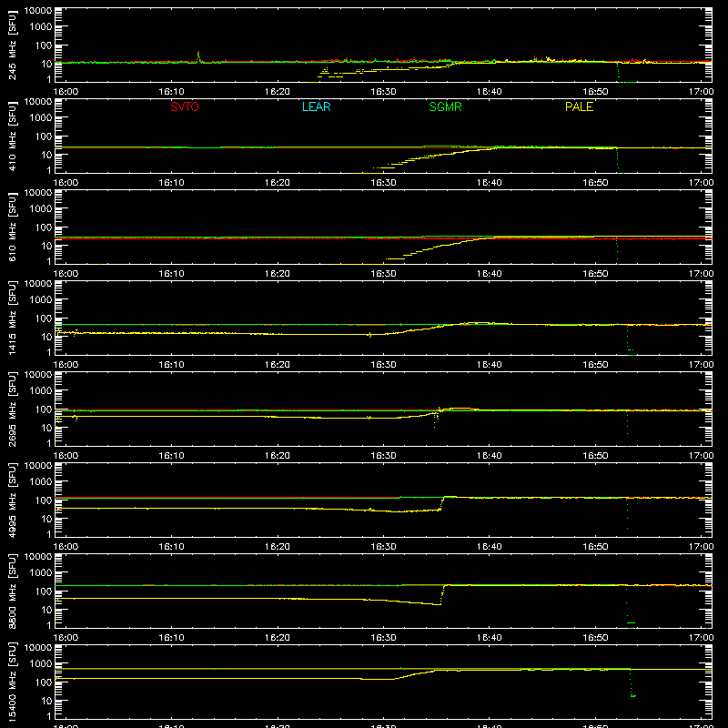Click the 16:30 tick under the 2695 MHz plot
Image resolution: width=728 pixels, height=728 pixels.
[x=383, y=456]
